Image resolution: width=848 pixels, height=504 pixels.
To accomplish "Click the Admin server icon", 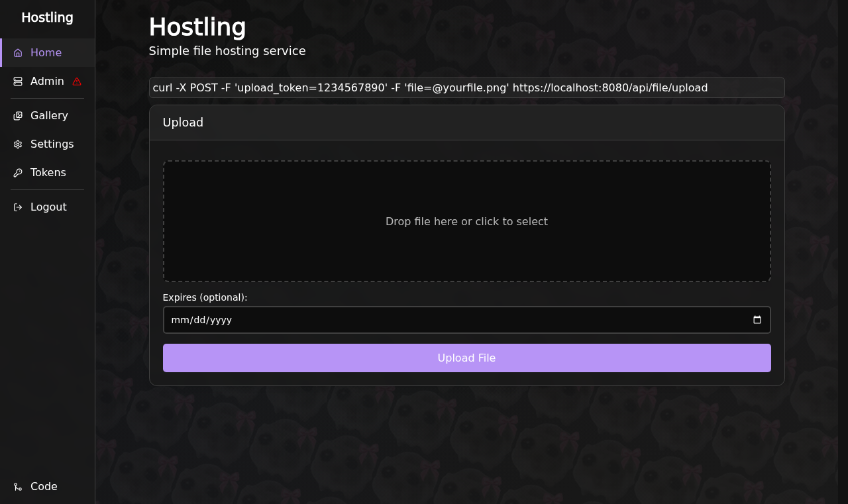I will (18, 81).
